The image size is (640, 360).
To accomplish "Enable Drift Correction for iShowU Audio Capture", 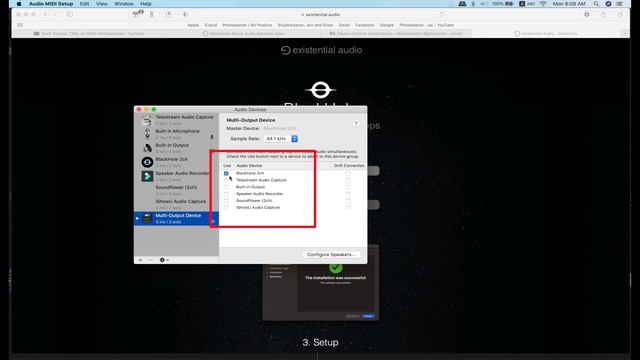I will pyautogui.click(x=348, y=208).
